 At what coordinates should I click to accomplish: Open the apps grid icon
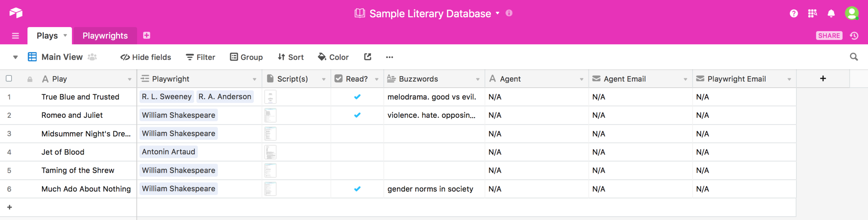(x=812, y=14)
